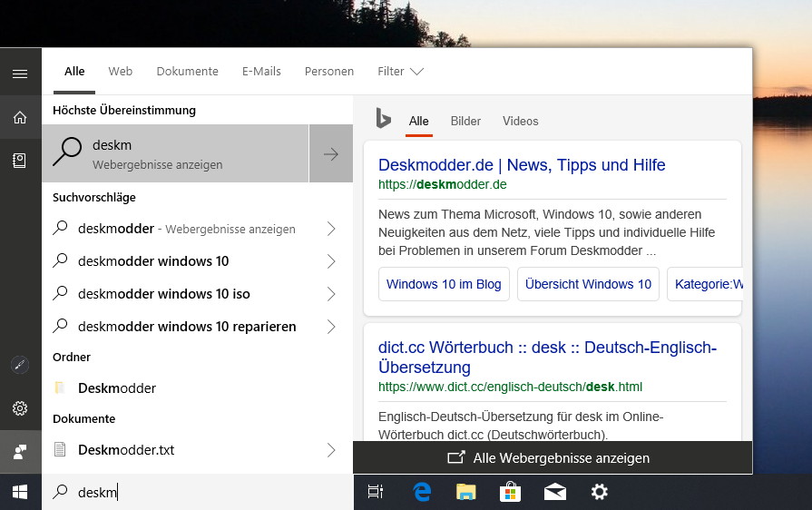This screenshot has width=812, height=510.
Task: Go to Cortana Home icon
Action: coord(20,118)
